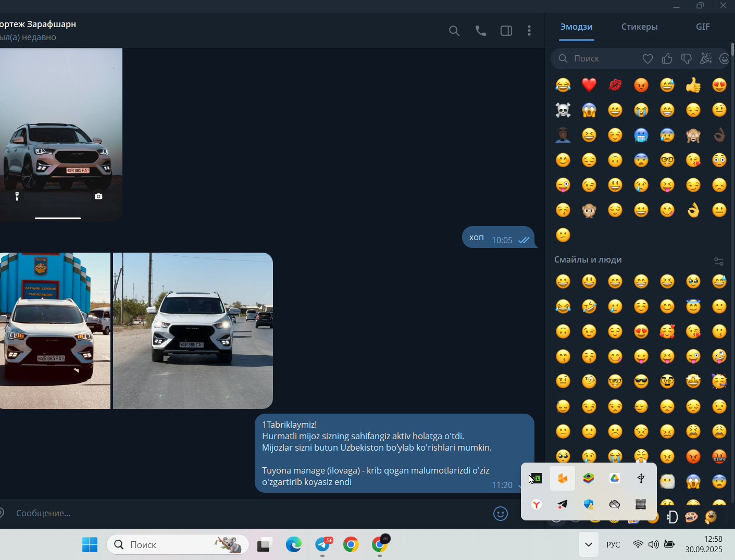Viewport: 735px width, 560px height.
Task: Search within this Telegram chat
Action: (454, 31)
